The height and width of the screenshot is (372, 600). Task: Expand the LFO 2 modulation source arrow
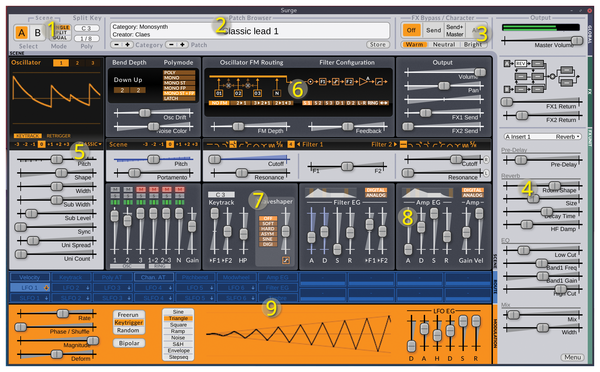point(88,288)
